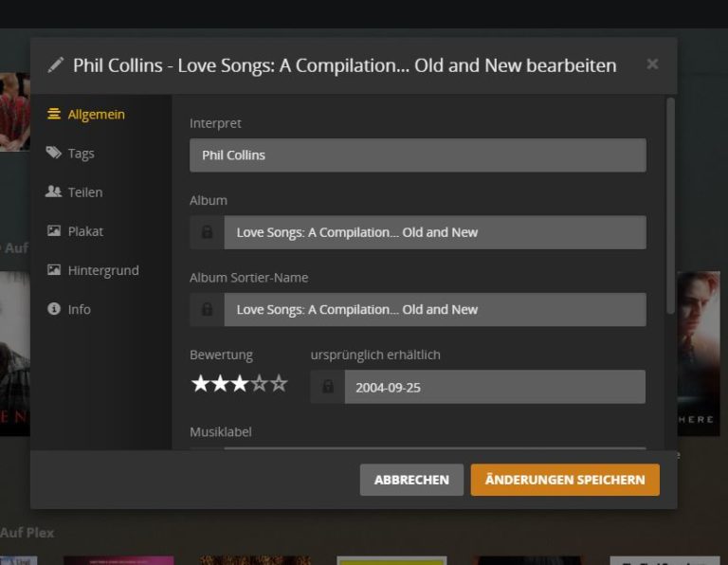728x565 pixels.
Task: Go to the Hintergrund tab
Action: pyautogui.click(x=103, y=270)
